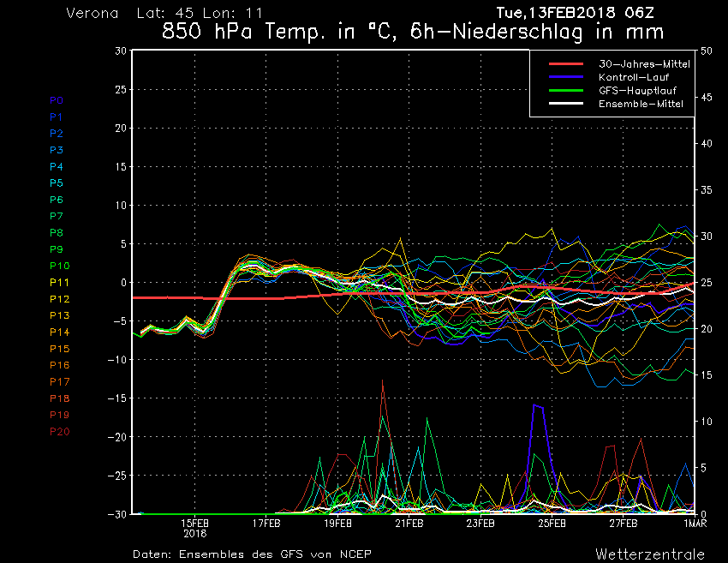Select the P7 ensemble label
Image resolution: width=728 pixels, height=563 pixels.
click(57, 216)
